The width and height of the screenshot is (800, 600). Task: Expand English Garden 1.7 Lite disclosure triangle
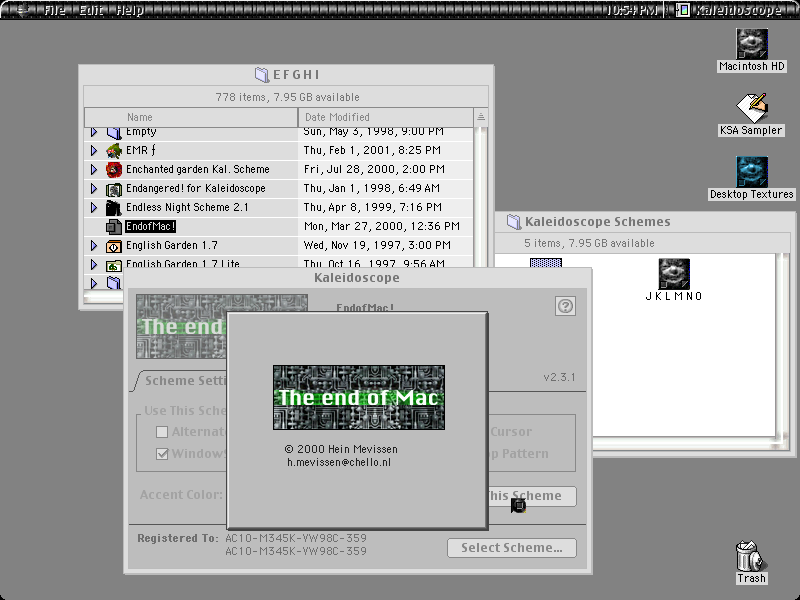point(94,264)
